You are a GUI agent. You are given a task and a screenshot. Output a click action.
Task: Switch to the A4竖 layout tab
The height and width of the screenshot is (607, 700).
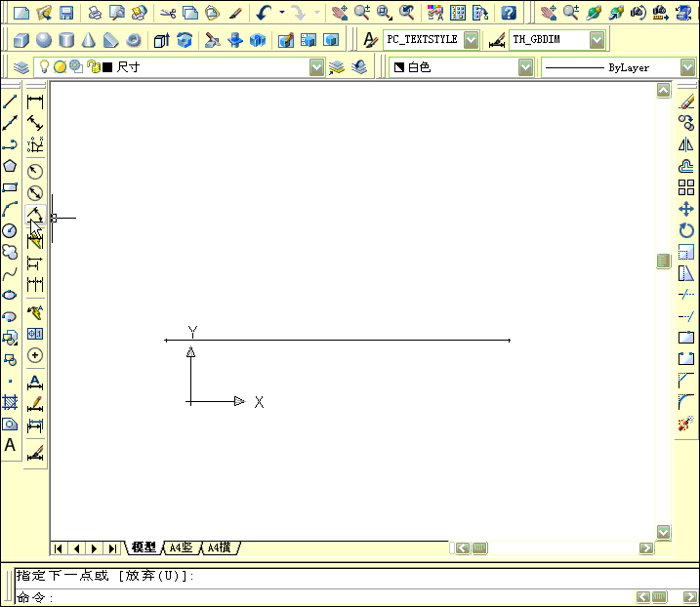pyautogui.click(x=181, y=547)
